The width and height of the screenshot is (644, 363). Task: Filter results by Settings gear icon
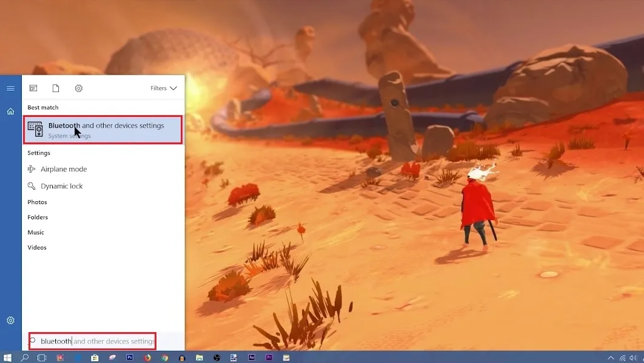click(x=79, y=88)
